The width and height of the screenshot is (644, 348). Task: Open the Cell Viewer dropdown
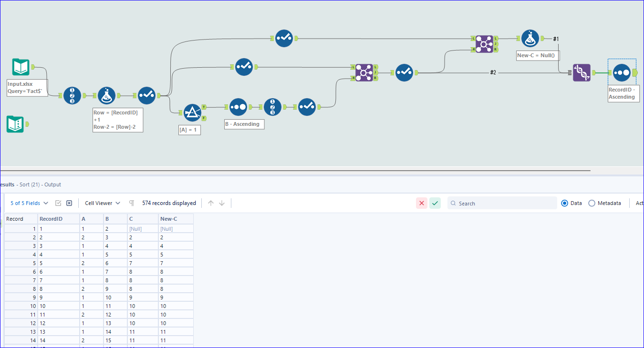(x=102, y=203)
